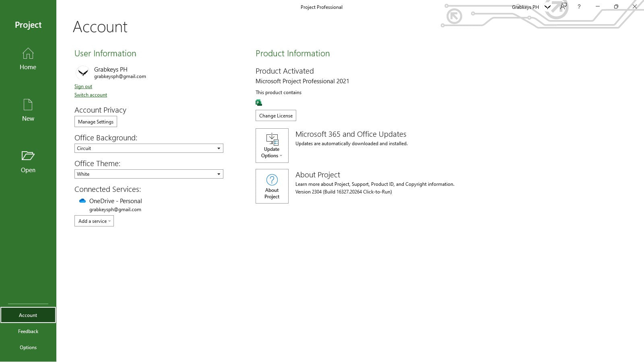
Task: Open the Help question mark in the title bar
Action: (x=579, y=6)
